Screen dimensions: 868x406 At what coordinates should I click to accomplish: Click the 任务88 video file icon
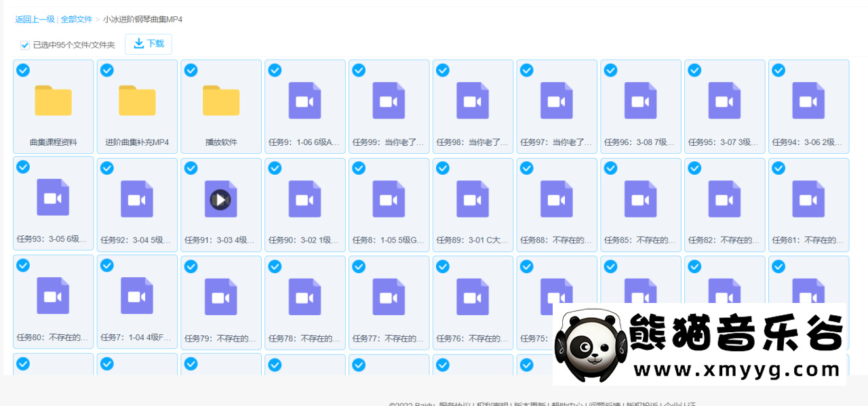tap(557, 199)
